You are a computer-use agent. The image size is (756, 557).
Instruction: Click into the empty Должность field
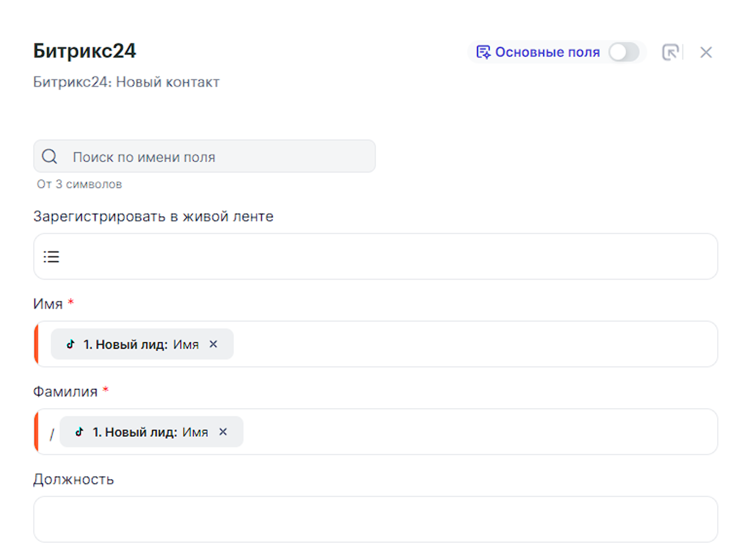tap(376, 519)
